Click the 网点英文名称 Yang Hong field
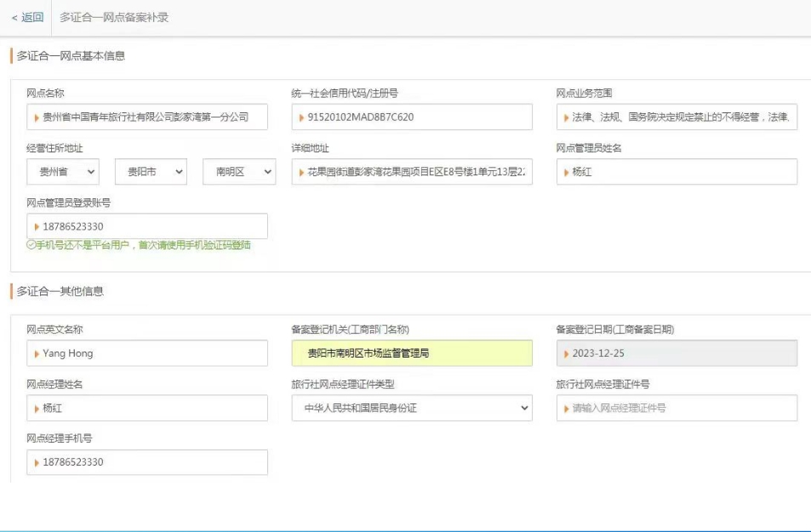Image resolution: width=811 pixels, height=532 pixels. (x=147, y=353)
